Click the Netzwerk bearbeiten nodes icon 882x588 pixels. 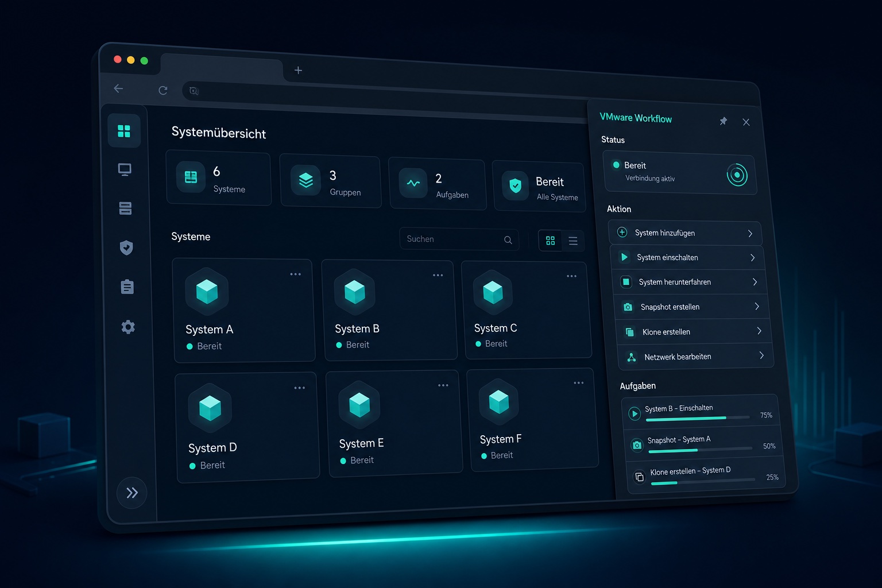632,357
